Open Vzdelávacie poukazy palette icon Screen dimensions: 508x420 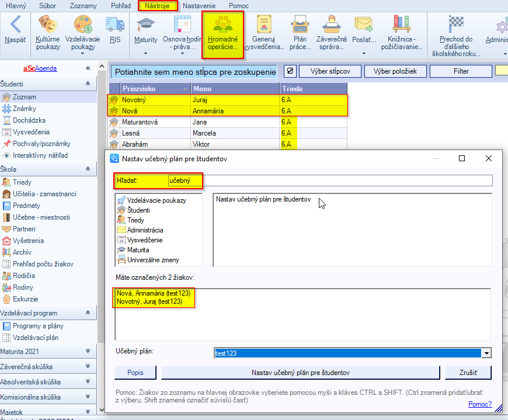click(x=82, y=25)
